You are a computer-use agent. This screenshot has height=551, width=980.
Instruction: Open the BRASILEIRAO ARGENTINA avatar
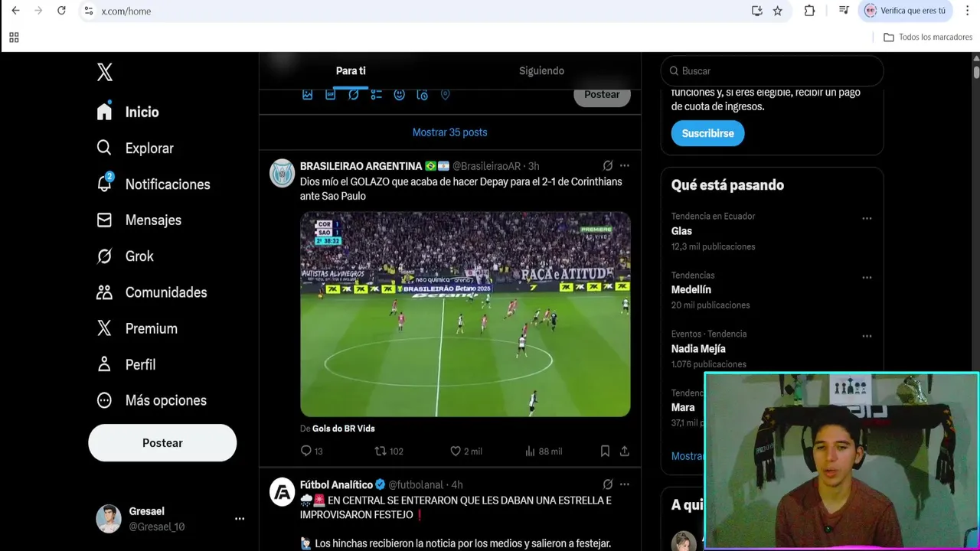click(x=283, y=174)
